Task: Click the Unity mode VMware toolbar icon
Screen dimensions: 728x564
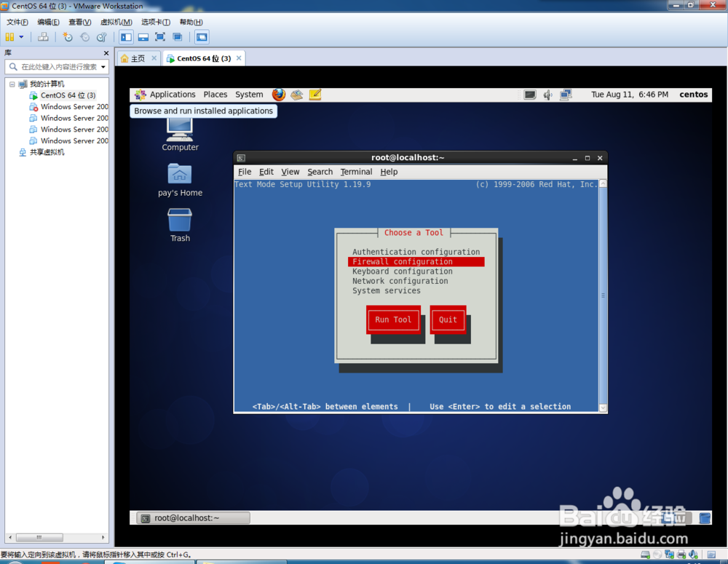Action: point(177,36)
